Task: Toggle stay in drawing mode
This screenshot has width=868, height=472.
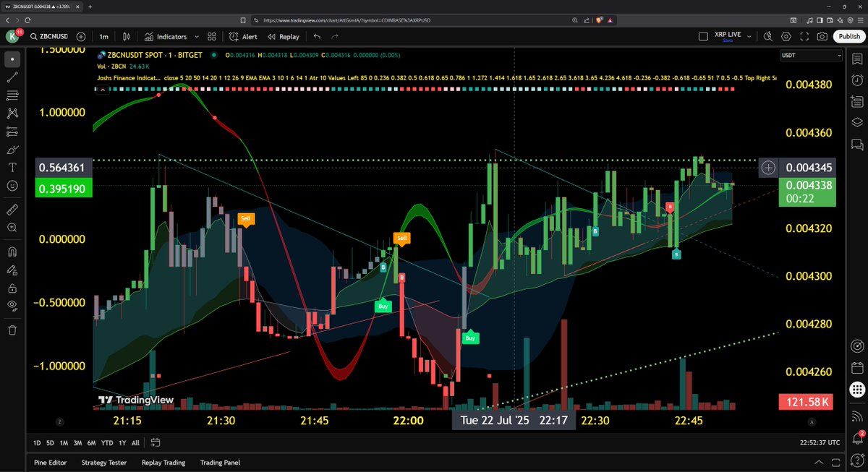Action: (x=12, y=270)
